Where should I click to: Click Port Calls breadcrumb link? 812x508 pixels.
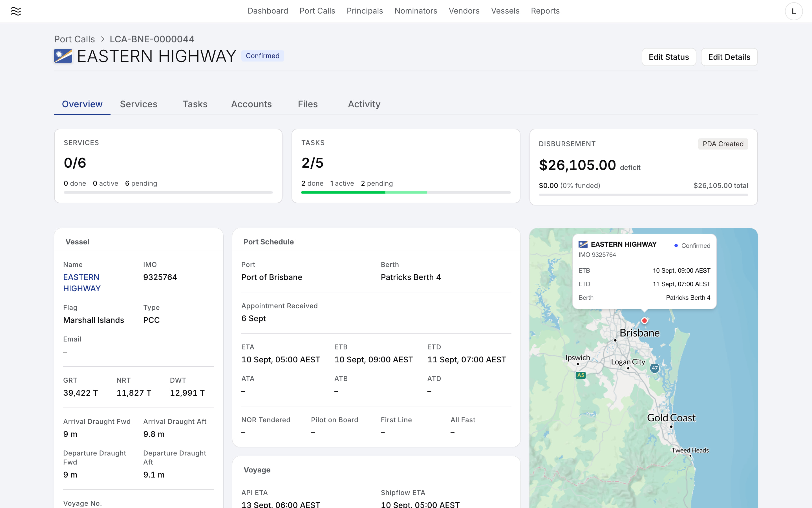(x=74, y=39)
